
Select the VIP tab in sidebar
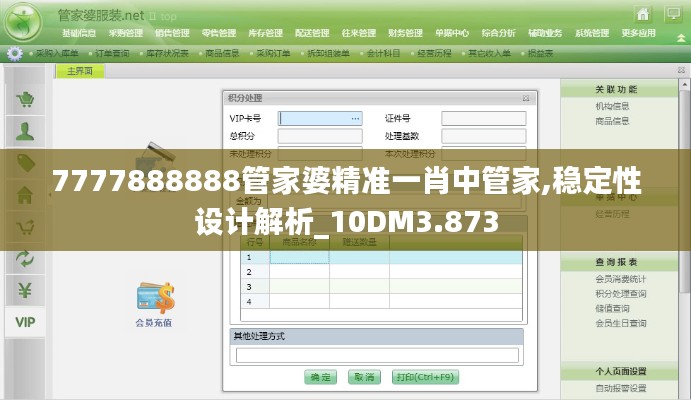[25, 322]
